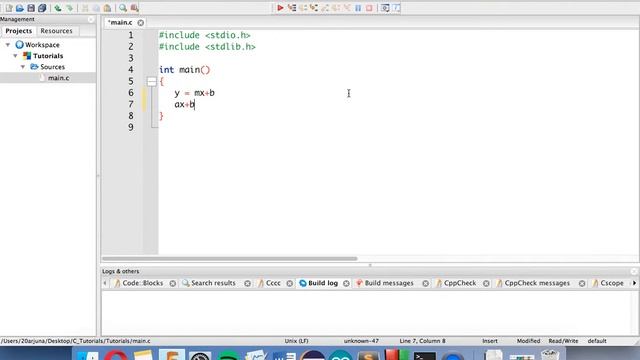Stop debugger red square icon
The height and width of the screenshot is (360, 640).
pos(369,8)
